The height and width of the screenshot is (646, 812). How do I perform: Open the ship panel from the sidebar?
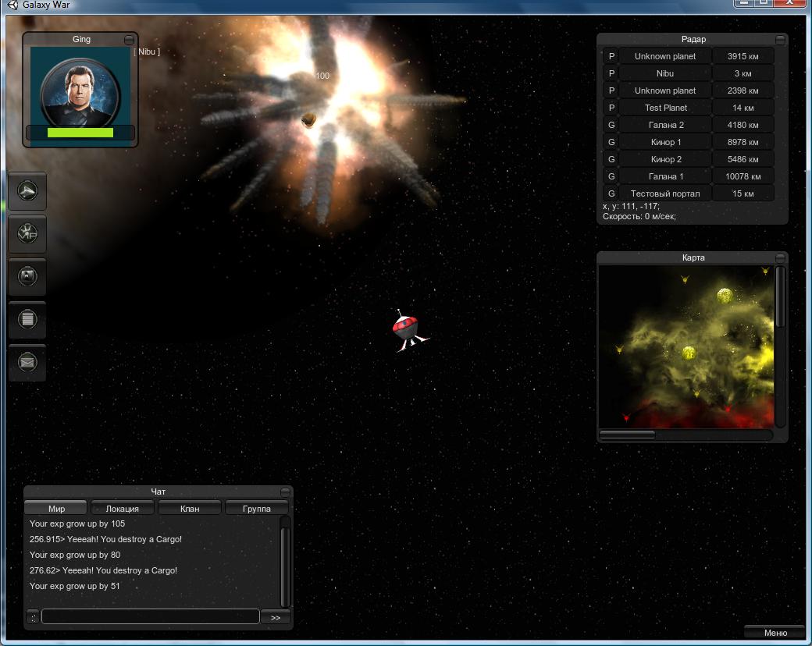click(27, 191)
